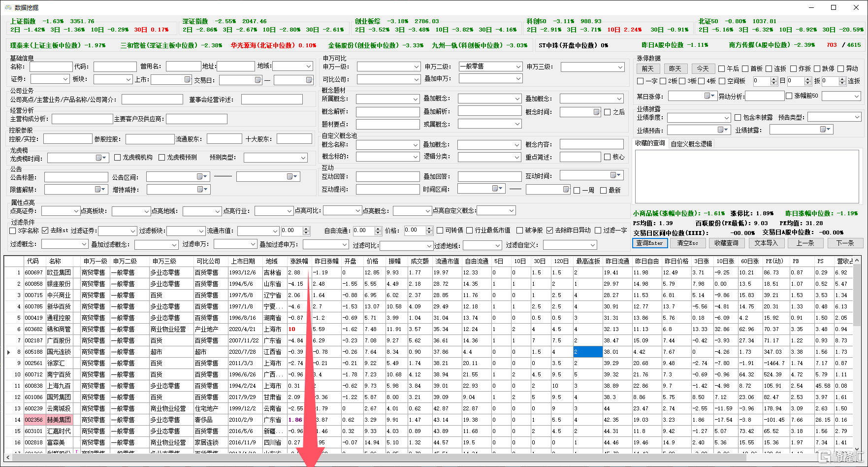Expand the 业绩季度 dropdown
Image resolution: width=868 pixels, height=467 pixels.
[x=727, y=118]
